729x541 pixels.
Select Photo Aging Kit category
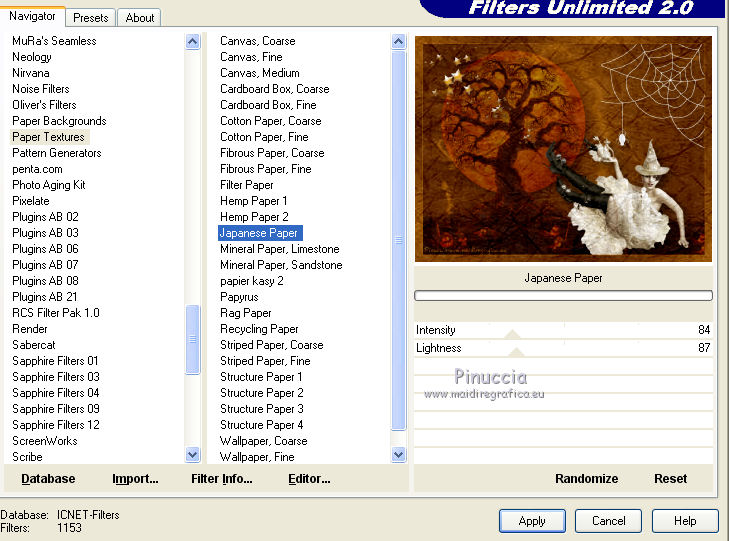point(49,185)
